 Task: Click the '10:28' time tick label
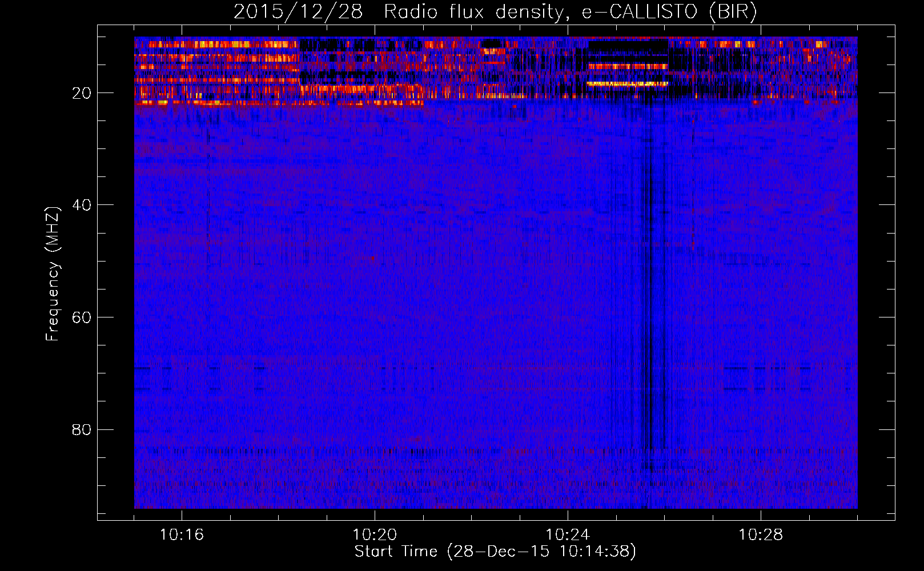[x=761, y=535]
